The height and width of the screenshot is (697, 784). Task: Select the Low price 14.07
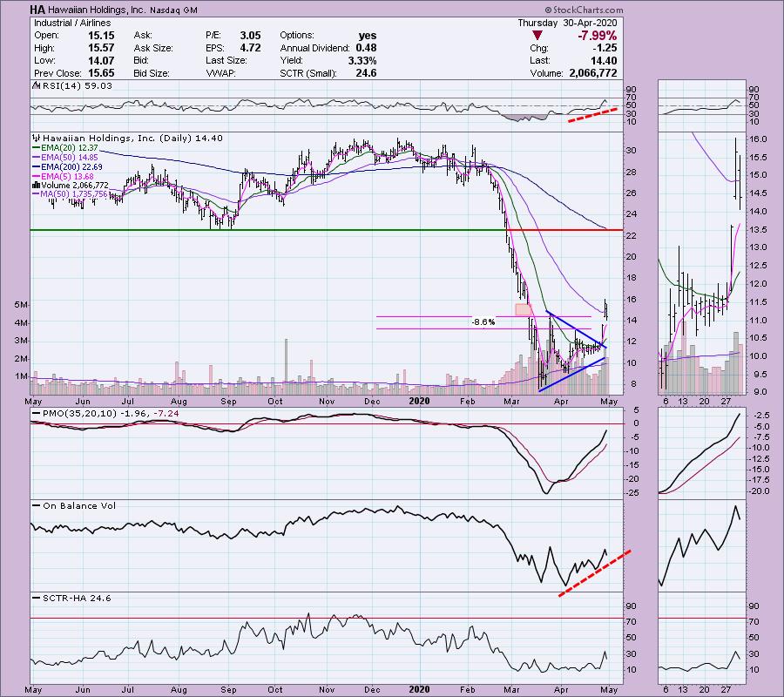[x=101, y=60]
